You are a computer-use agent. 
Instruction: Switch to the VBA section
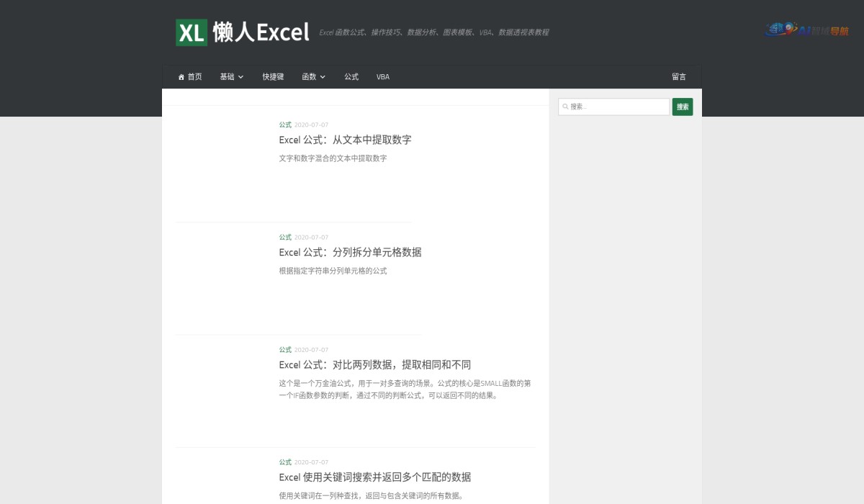pos(382,76)
